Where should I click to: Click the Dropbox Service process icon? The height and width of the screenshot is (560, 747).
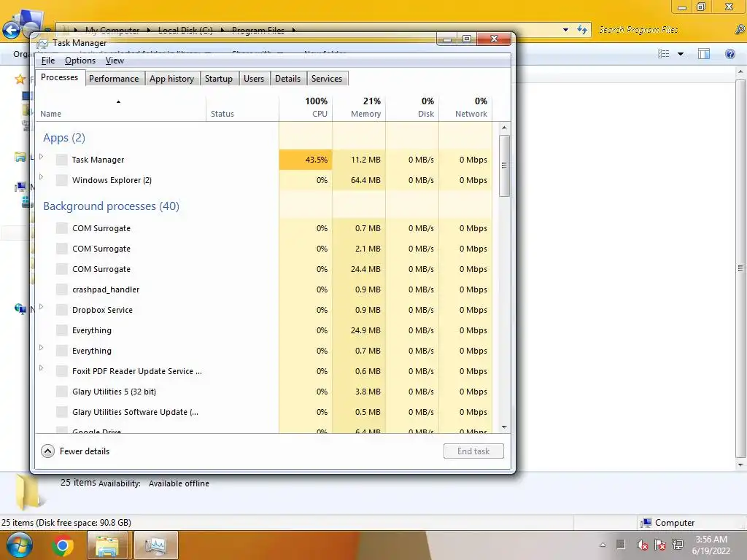pyautogui.click(x=61, y=310)
